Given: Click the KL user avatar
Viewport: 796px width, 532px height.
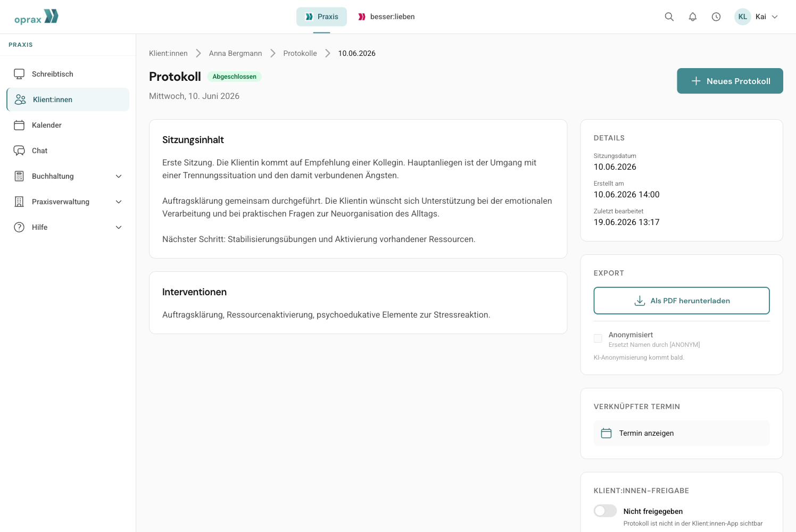Looking at the screenshot, I should (x=743, y=17).
